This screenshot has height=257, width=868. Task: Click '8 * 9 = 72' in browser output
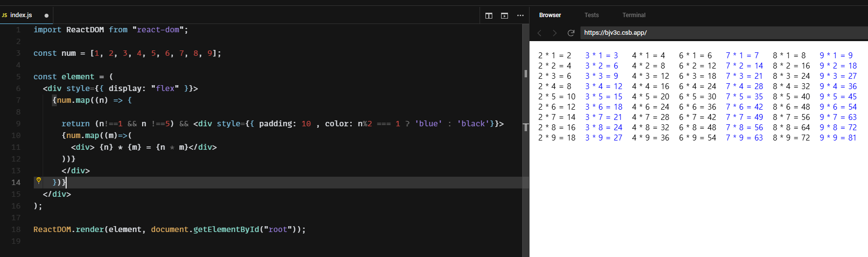(792, 138)
